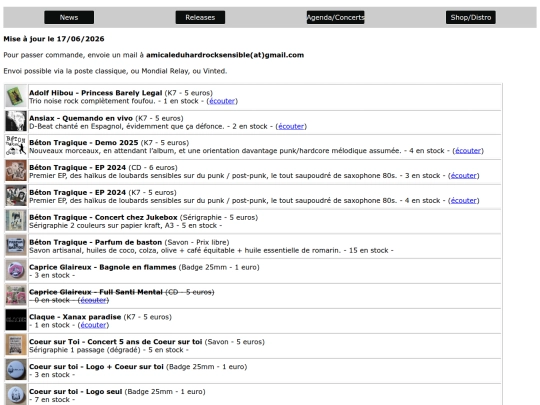Open the Shop/Distro page
The image size is (540, 405).
pos(471,18)
